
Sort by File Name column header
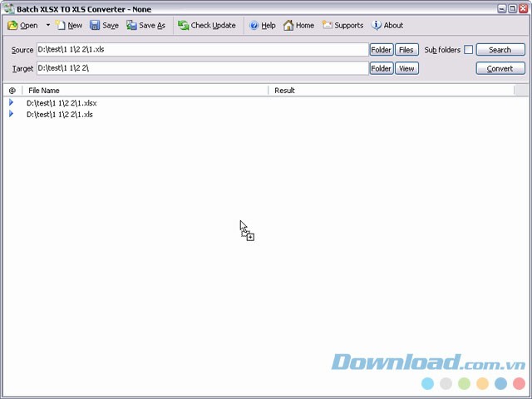tap(145, 91)
